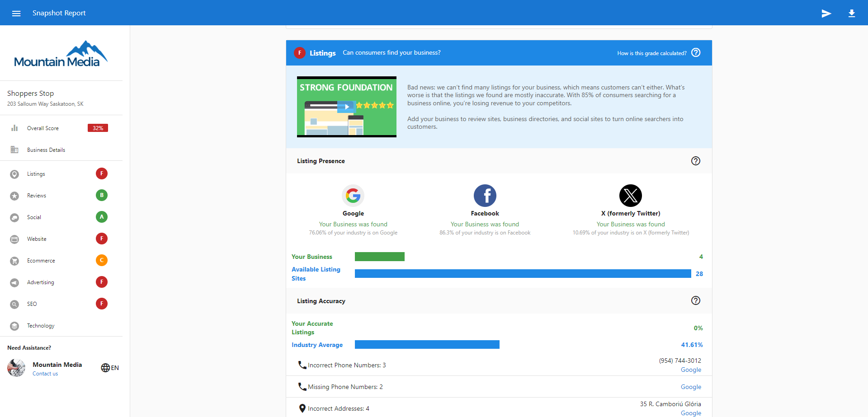The image size is (868, 417).
Task: Click the Listings pin icon in sidebar
Action: pyautogui.click(x=14, y=174)
